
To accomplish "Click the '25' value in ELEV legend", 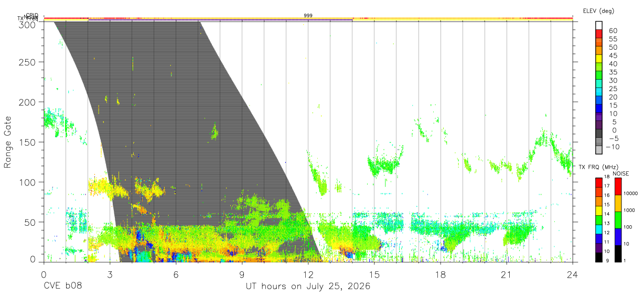I will click(x=613, y=89).
